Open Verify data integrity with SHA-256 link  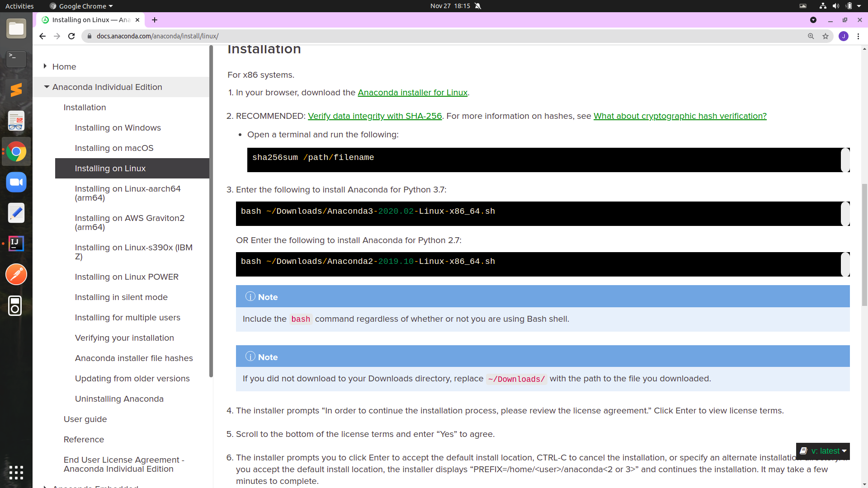pos(374,116)
